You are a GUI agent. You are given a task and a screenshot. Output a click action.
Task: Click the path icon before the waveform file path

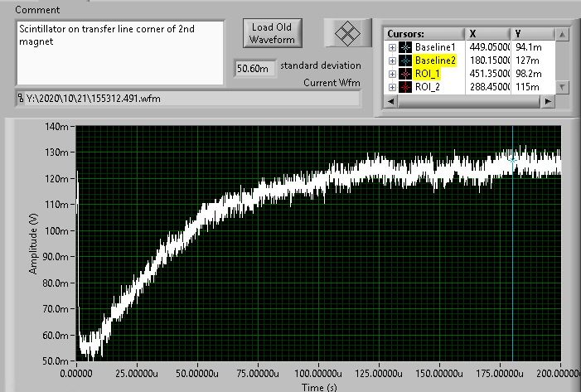coord(20,99)
